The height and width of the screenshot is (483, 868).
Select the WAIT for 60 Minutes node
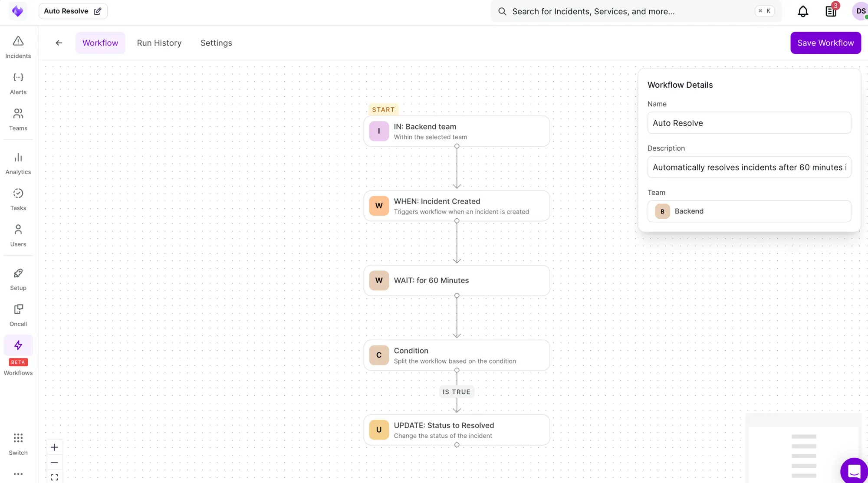pyautogui.click(x=457, y=280)
